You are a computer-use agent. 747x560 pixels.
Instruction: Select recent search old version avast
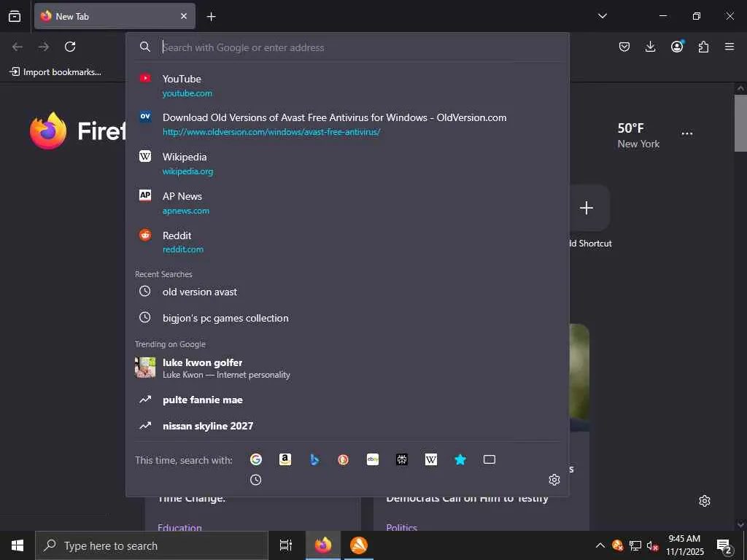pyautogui.click(x=348, y=292)
